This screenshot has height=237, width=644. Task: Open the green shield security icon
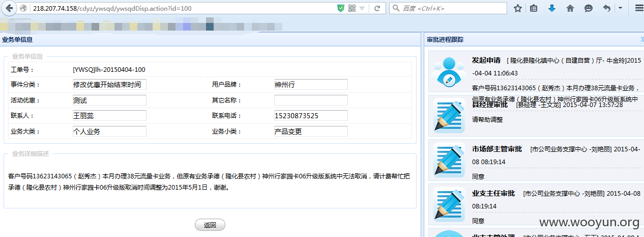click(341, 8)
